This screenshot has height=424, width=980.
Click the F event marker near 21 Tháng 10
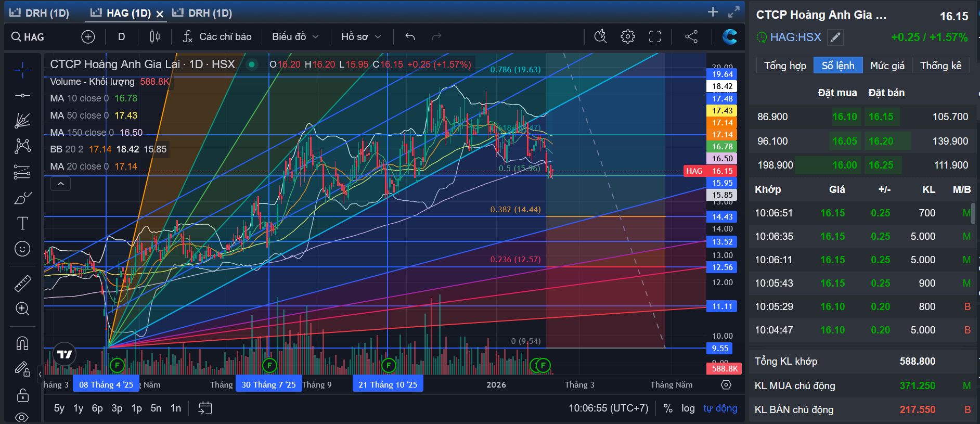click(389, 365)
